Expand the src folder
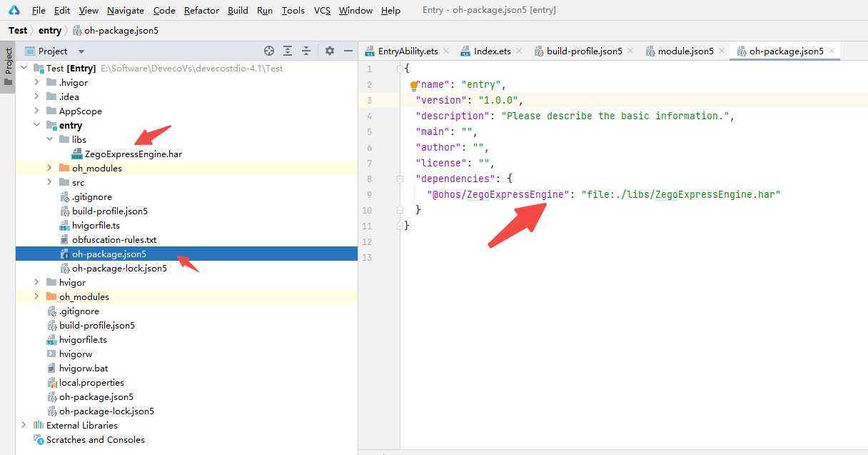The height and width of the screenshot is (455, 868). [49, 183]
